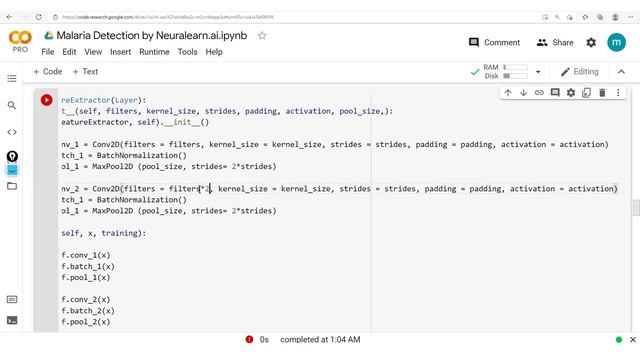Add a comment to the cell
The height and width of the screenshot is (360, 640).
555,93
